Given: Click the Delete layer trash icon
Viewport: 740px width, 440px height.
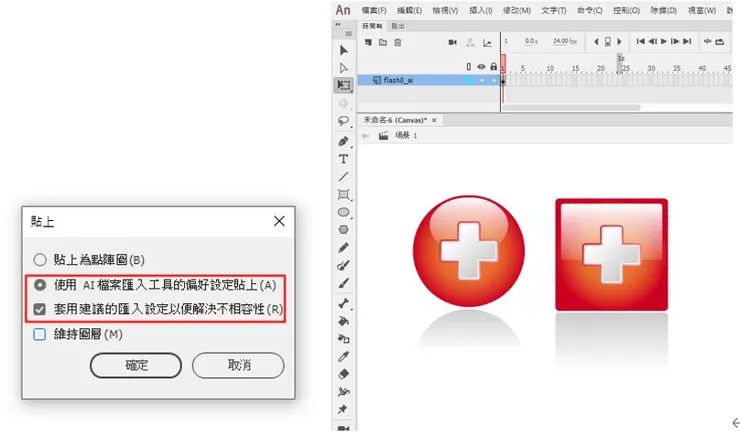Looking at the screenshot, I should (x=398, y=42).
